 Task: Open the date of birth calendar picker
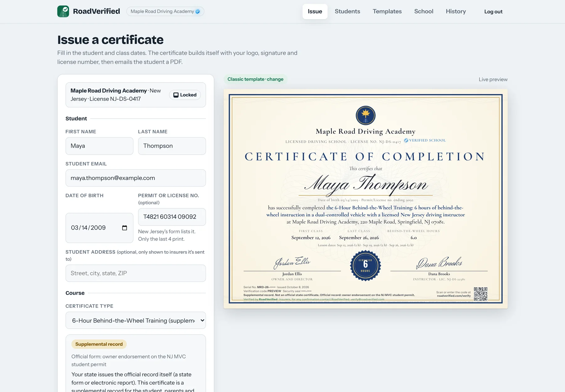125,228
